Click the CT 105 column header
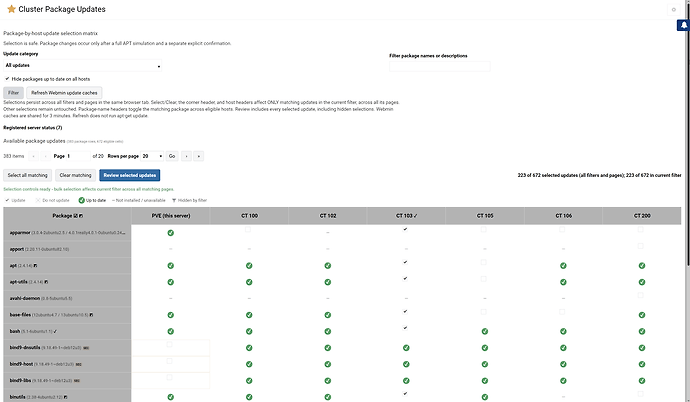This screenshot has height=402, width=690. coord(485,216)
